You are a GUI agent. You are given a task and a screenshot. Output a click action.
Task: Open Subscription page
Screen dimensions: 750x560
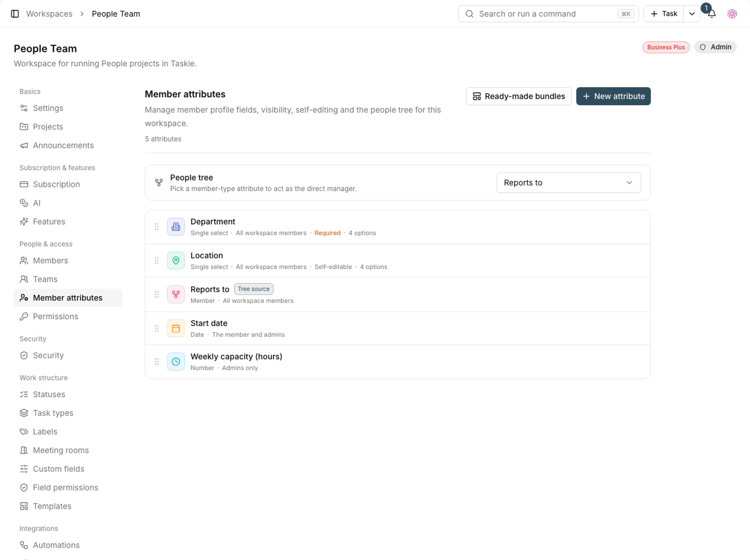68,185
